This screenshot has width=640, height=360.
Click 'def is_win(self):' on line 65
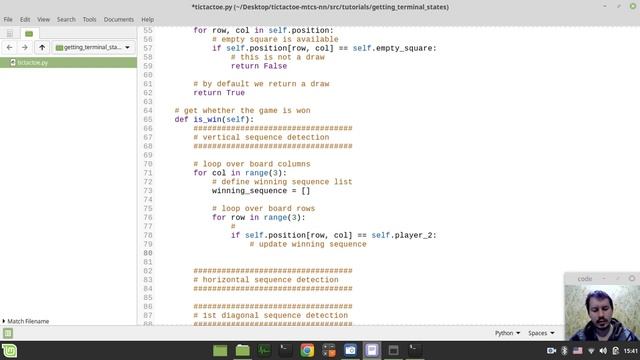[214, 120]
